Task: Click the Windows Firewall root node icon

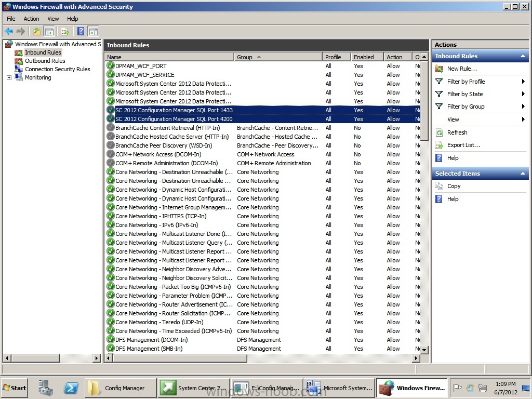Action: [9, 44]
